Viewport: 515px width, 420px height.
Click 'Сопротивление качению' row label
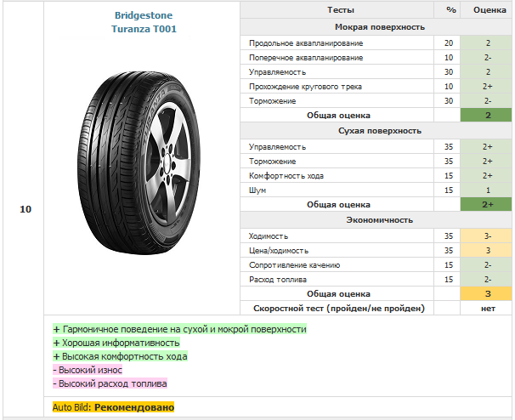(x=294, y=265)
